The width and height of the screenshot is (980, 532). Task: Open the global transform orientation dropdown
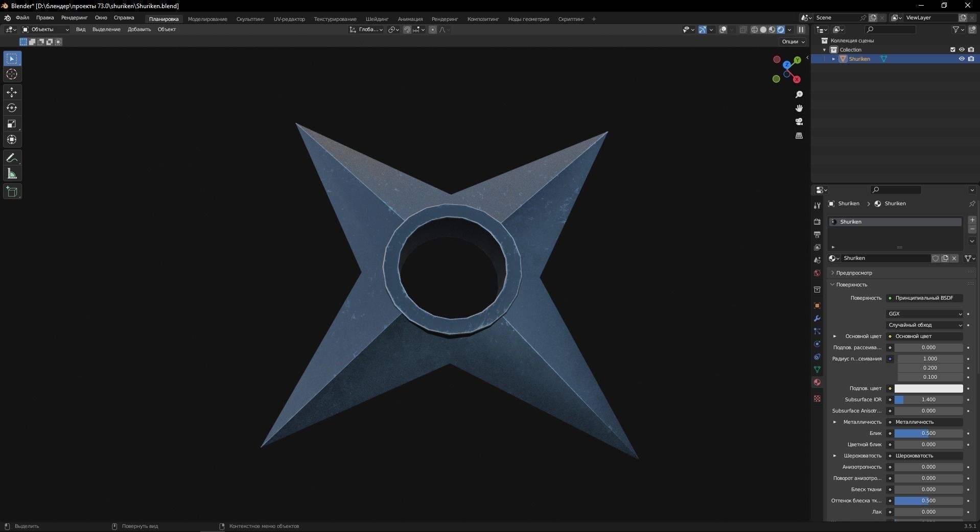click(366, 30)
